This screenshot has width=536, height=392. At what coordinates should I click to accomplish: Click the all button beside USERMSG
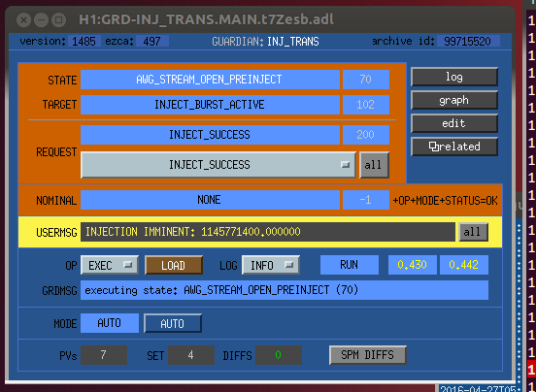coord(473,232)
